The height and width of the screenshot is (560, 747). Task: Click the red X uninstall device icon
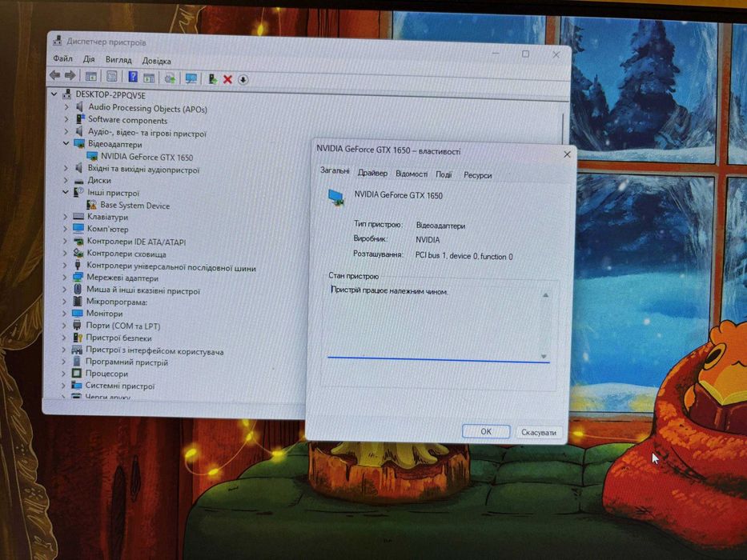(227, 79)
